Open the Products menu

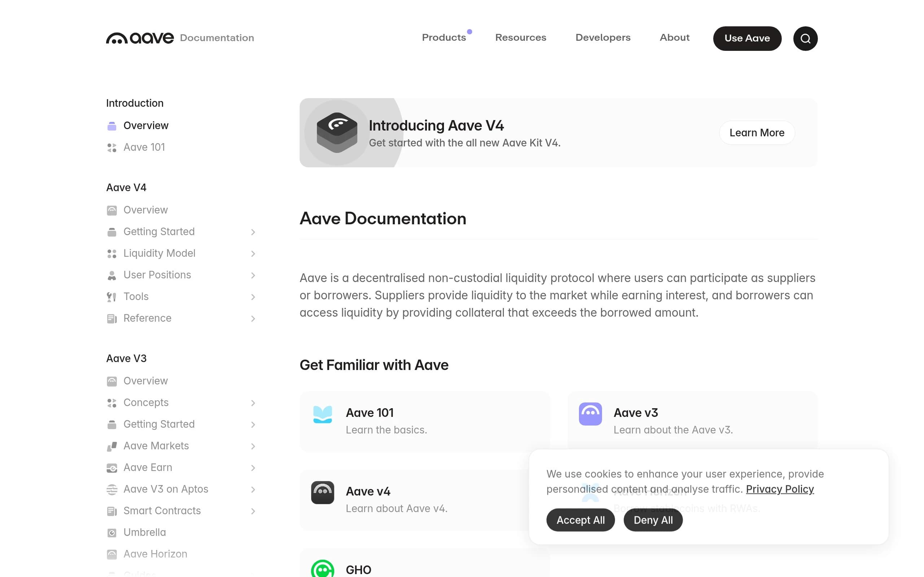pyautogui.click(x=444, y=38)
